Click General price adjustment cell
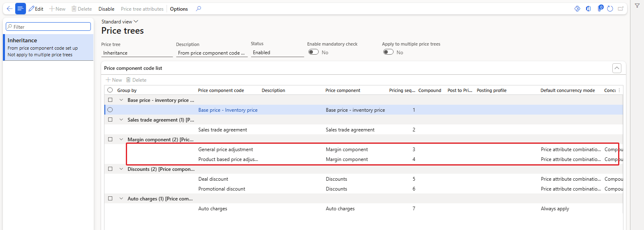Image resolution: width=644 pixels, height=230 pixels. [x=225, y=149]
